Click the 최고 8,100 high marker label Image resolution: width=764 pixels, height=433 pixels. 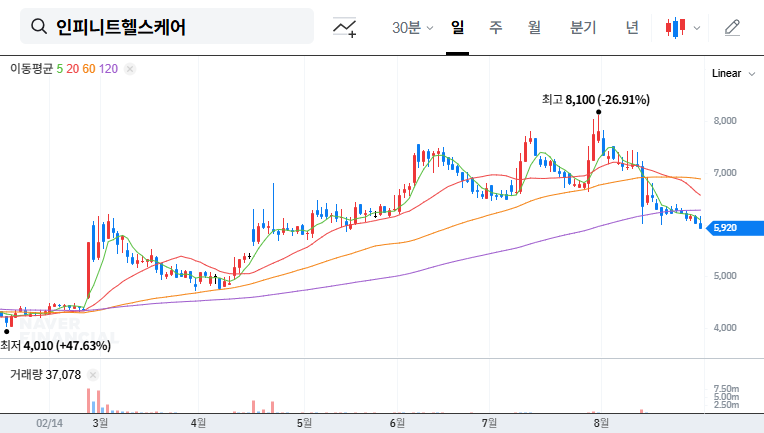coord(595,100)
